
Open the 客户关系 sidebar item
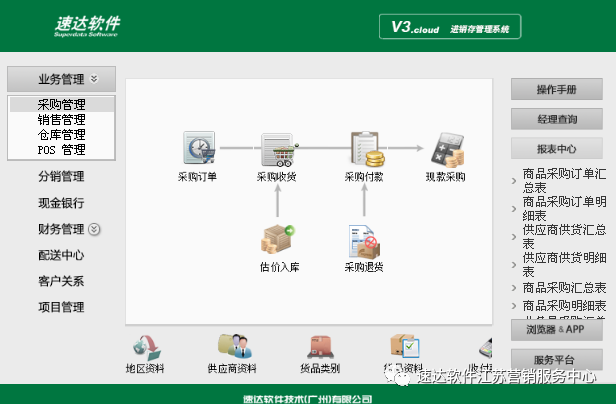61,281
